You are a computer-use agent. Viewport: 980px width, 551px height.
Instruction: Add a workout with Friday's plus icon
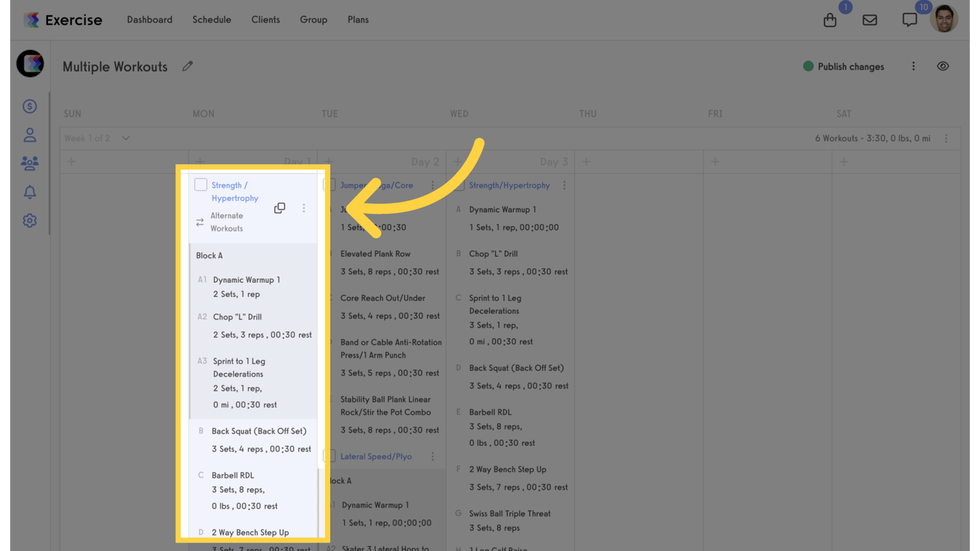(x=715, y=161)
